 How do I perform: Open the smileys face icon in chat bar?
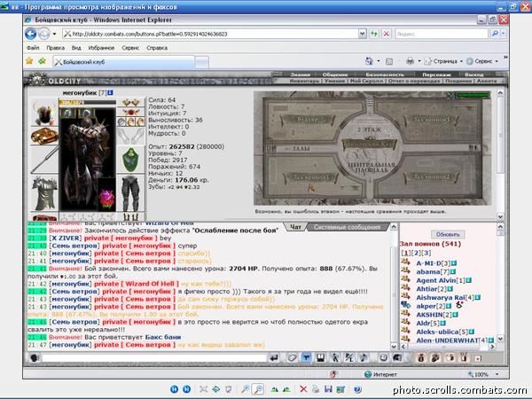[x=383, y=357]
